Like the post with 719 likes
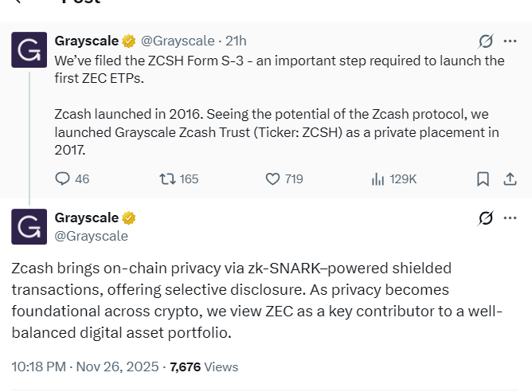This screenshot has height=392, width=532. (x=273, y=179)
